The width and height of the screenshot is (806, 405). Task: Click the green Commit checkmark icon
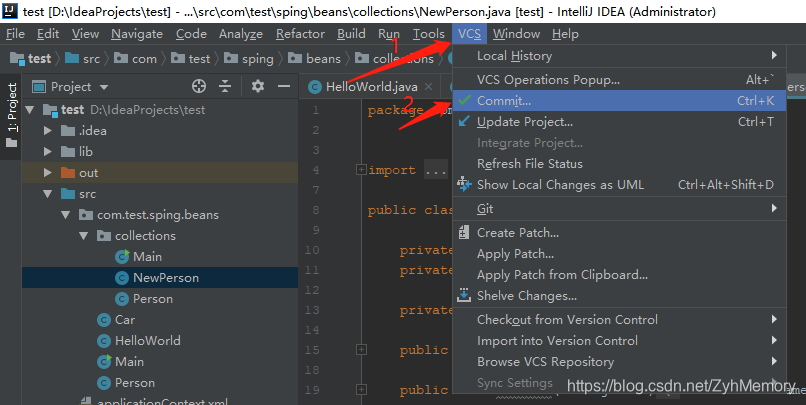point(464,100)
